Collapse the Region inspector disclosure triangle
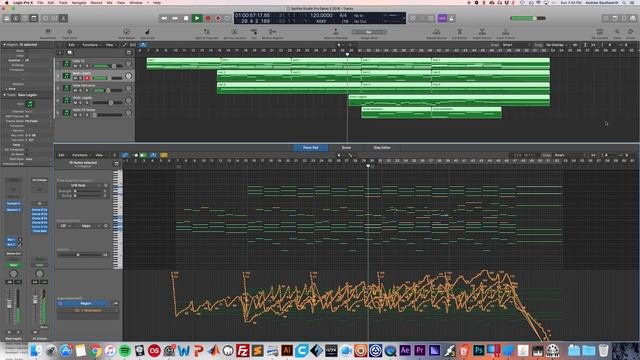The image size is (640, 360). tap(4, 45)
